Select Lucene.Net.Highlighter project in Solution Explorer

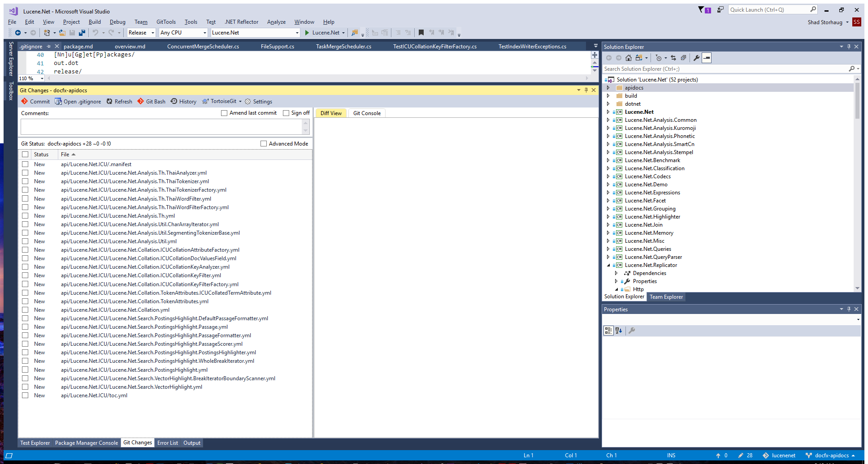click(x=652, y=217)
